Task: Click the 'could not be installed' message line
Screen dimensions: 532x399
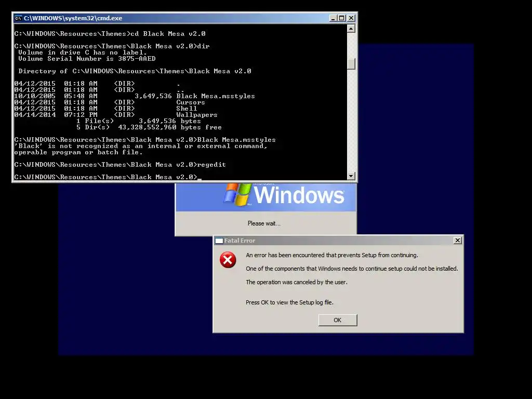Action: 352,269
